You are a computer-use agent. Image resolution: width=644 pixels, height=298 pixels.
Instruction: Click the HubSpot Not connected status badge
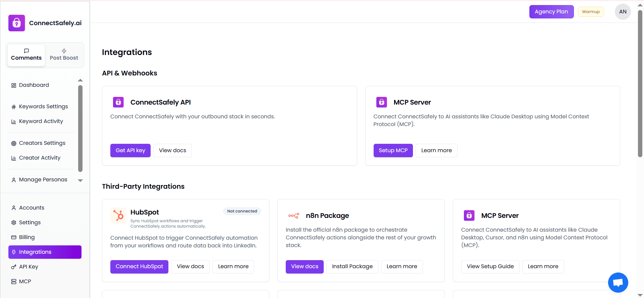click(x=242, y=211)
